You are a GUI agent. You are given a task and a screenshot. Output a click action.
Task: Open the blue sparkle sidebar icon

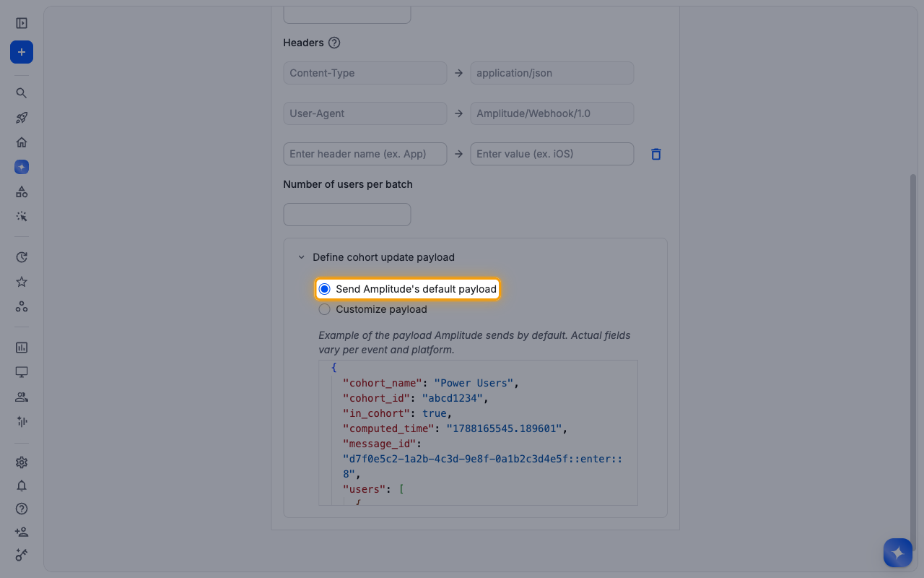tap(22, 167)
